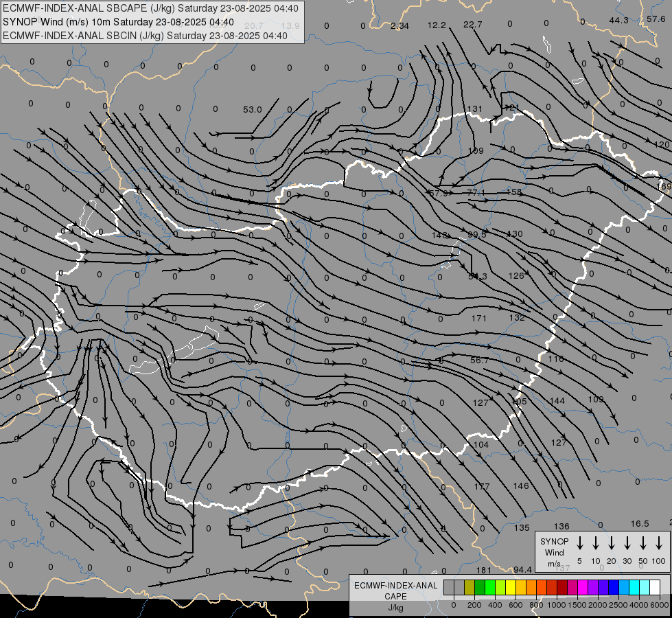Select the dark green CAPE legend swatch
The height and width of the screenshot is (618, 672).
click(480, 587)
